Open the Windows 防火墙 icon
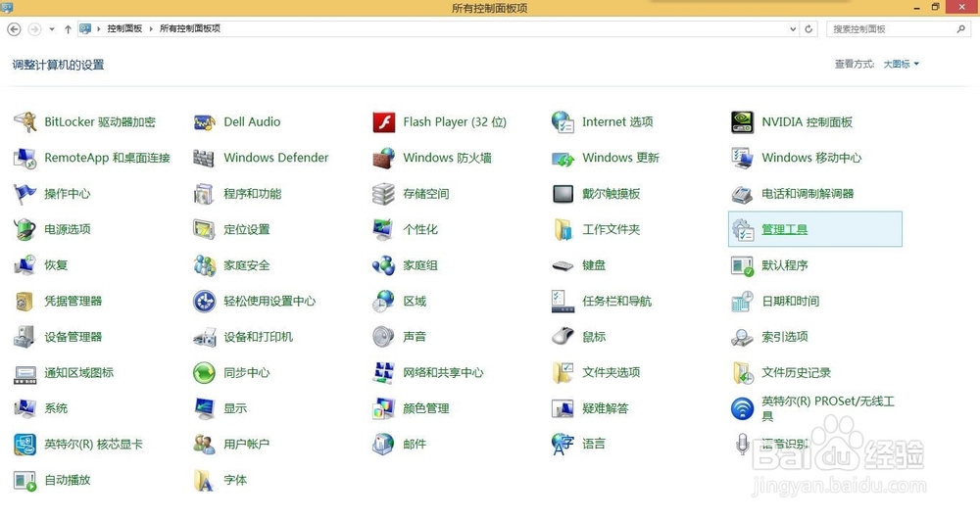 [x=384, y=158]
